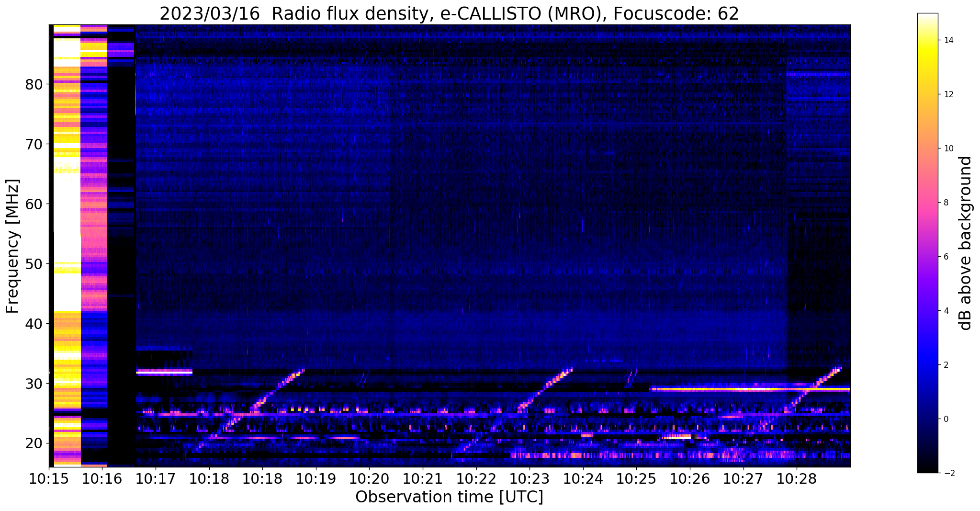
Task: Click the 10:24 time tick label
Action: coord(583,479)
